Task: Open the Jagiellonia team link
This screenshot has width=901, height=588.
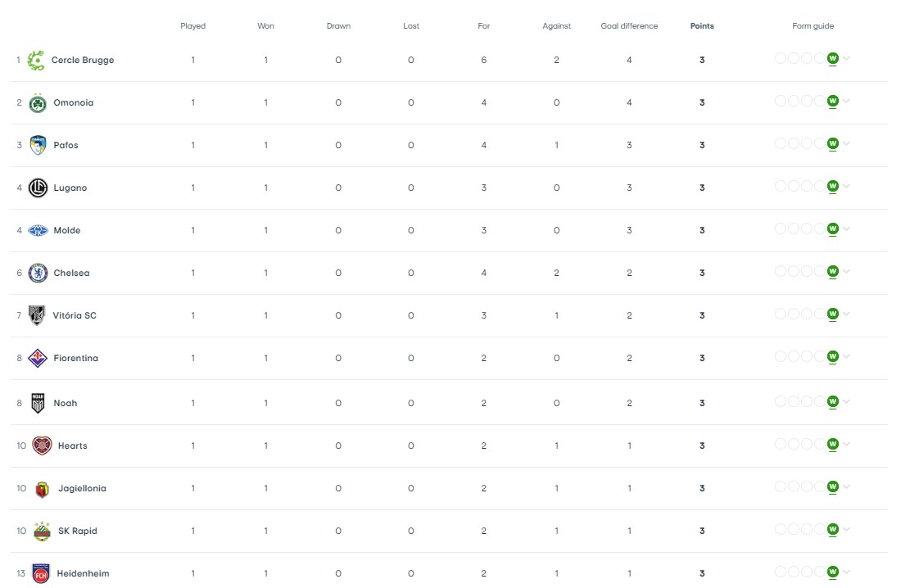Action: [x=82, y=489]
